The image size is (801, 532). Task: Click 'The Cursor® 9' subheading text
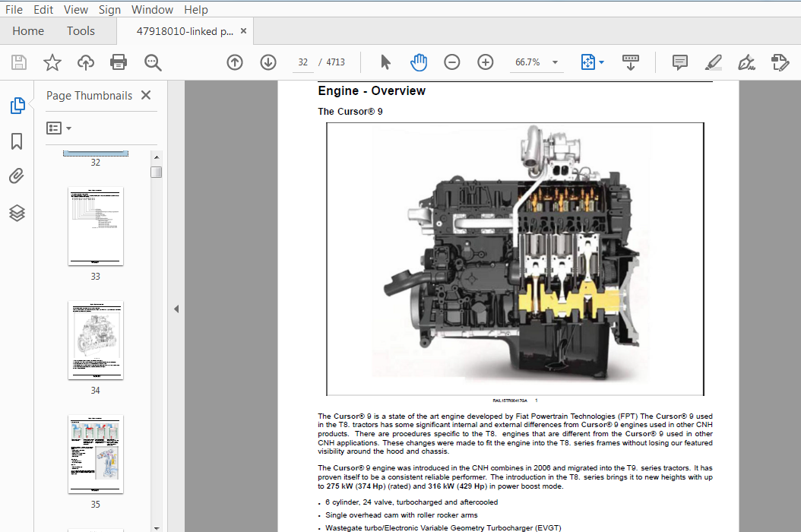point(350,112)
